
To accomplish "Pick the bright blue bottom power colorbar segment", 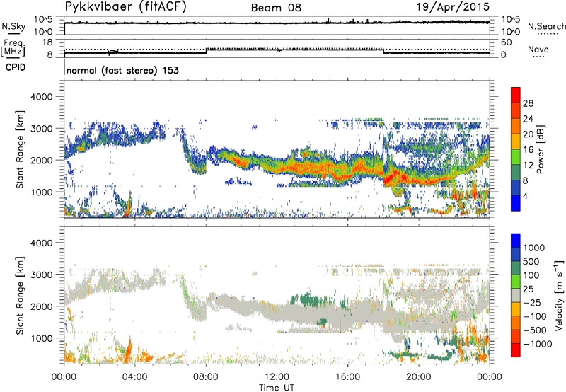I will click(x=516, y=203).
